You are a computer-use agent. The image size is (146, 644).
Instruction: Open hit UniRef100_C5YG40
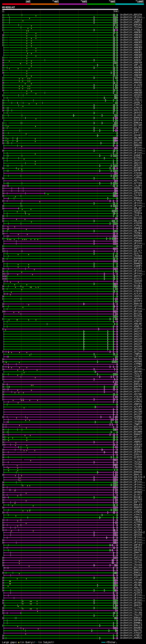pyautogui.click(x=131, y=27)
